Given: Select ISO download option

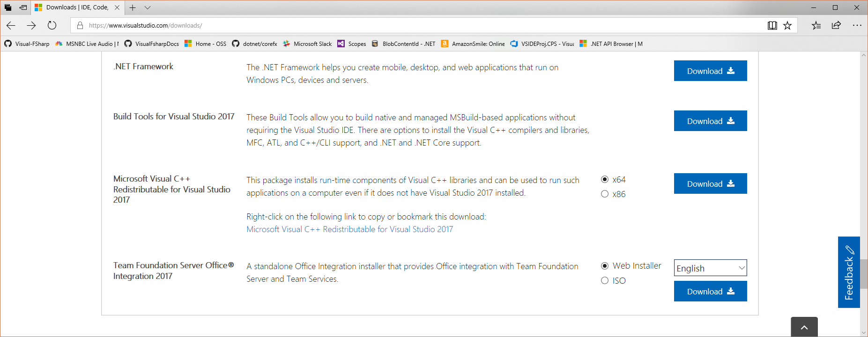Looking at the screenshot, I should click(x=605, y=280).
